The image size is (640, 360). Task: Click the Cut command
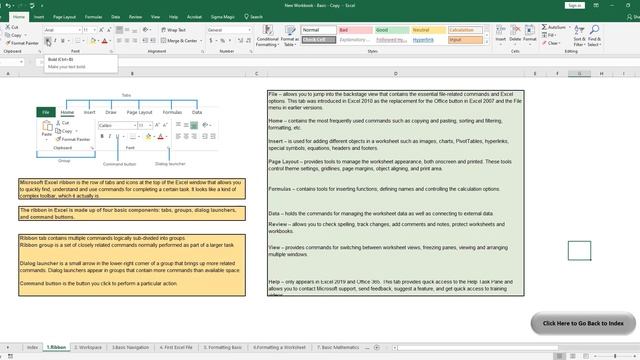(12, 27)
